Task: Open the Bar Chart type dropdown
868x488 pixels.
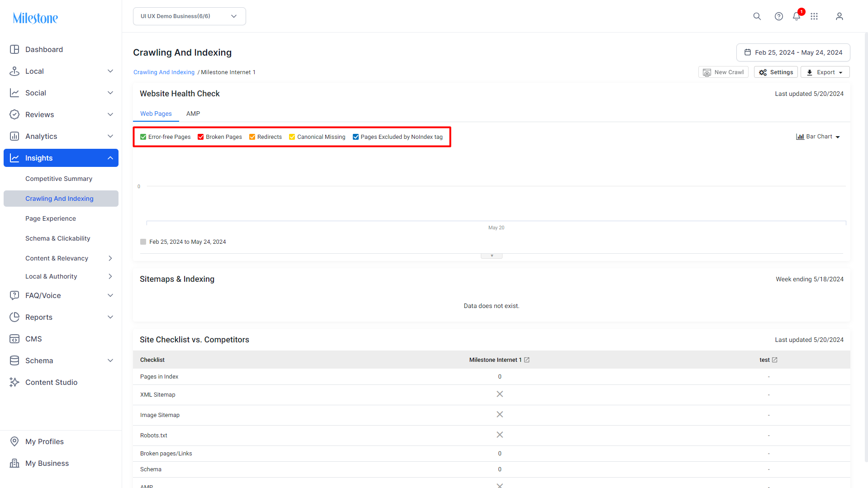Action: point(818,137)
